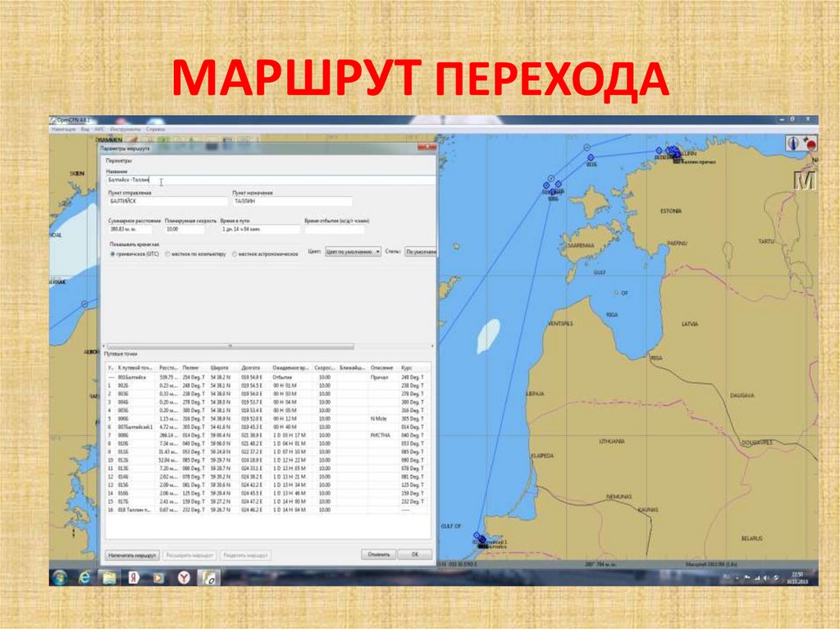The image size is (840, 629).
Task: Click the tray volume speaker icon
Action: coord(766,578)
